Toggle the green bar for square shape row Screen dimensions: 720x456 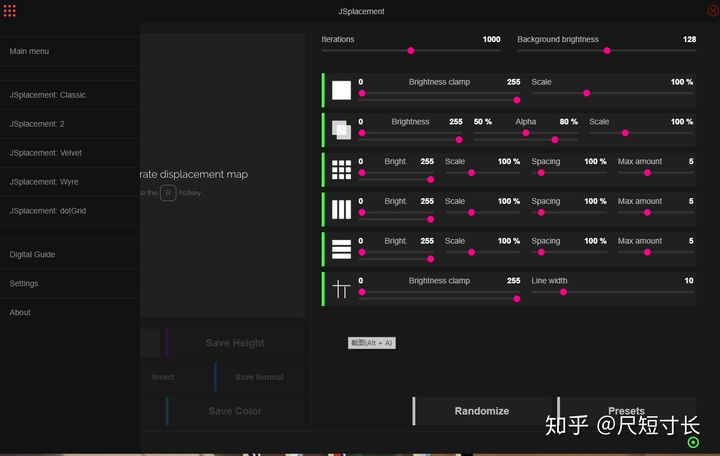point(323,90)
